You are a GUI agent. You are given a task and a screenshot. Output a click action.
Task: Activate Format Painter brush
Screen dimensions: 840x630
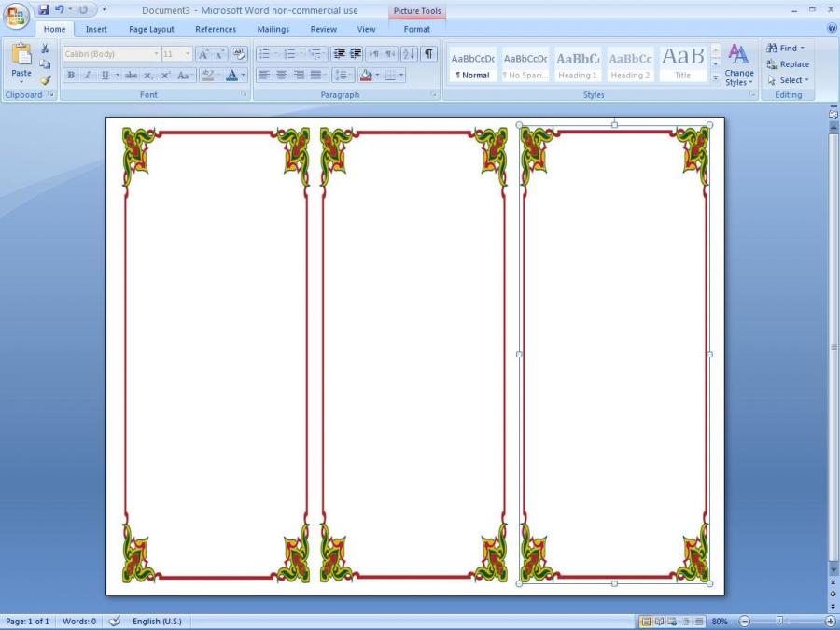[x=45, y=80]
